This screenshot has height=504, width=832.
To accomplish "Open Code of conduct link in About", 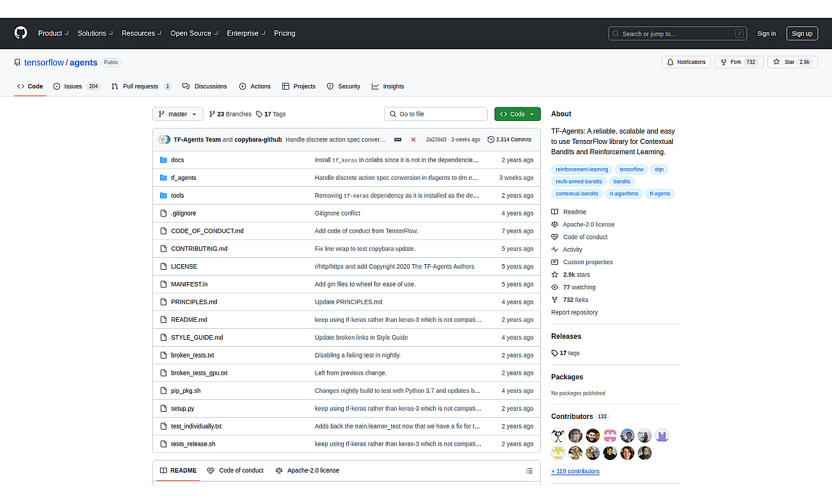I will (x=579, y=237).
